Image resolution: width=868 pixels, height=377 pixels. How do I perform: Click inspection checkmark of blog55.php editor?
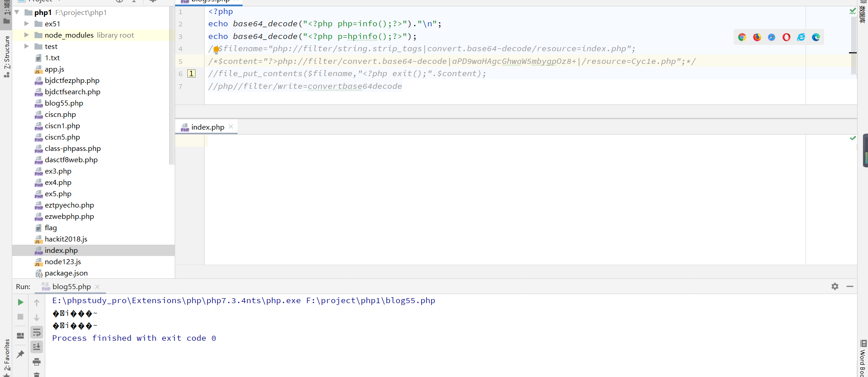[x=853, y=11]
